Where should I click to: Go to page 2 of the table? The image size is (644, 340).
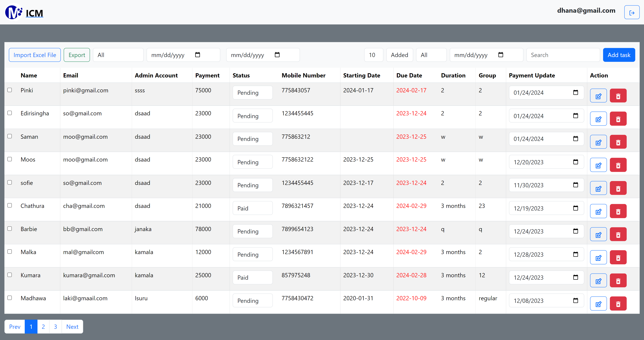coord(43,327)
